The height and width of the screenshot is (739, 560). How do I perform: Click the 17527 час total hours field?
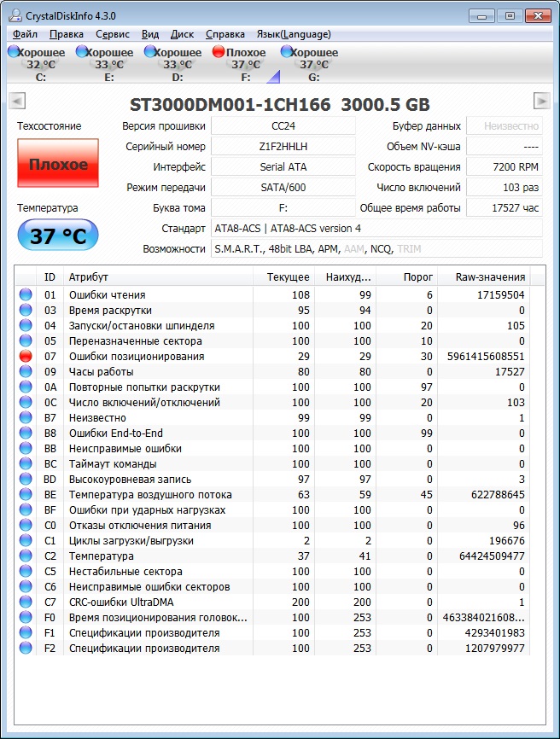[x=505, y=208]
